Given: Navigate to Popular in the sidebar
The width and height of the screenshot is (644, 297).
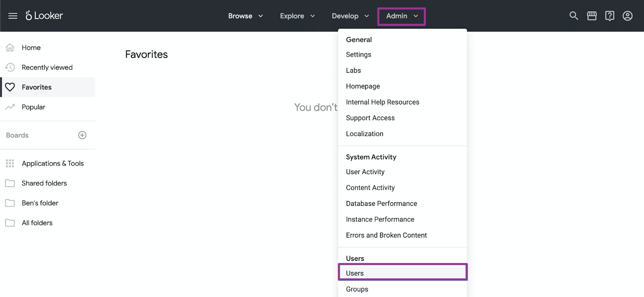Looking at the screenshot, I should pyautogui.click(x=33, y=107).
